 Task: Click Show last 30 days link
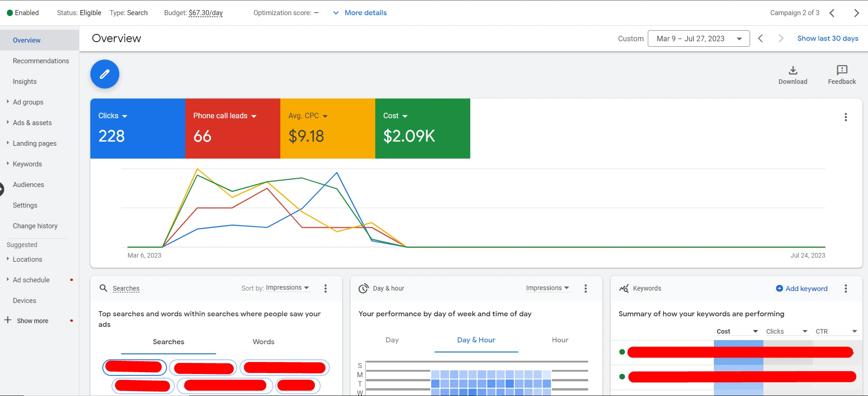click(828, 38)
